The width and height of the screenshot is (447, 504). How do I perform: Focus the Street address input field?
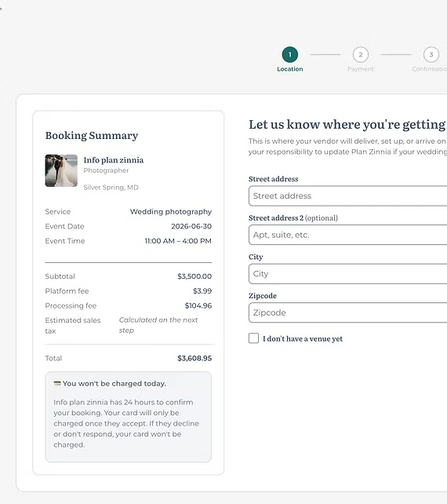(x=347, y=195)
